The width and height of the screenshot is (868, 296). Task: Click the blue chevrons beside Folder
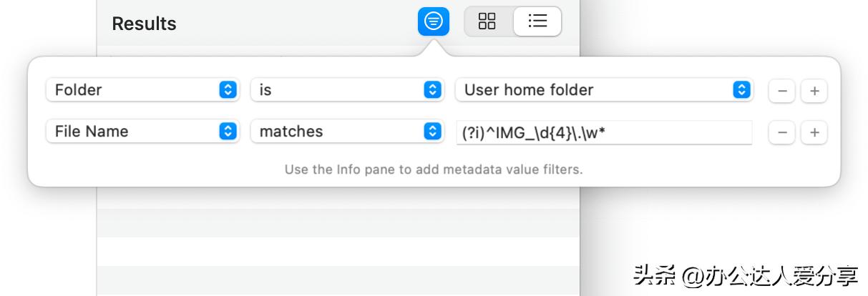(x=228, y=90)
